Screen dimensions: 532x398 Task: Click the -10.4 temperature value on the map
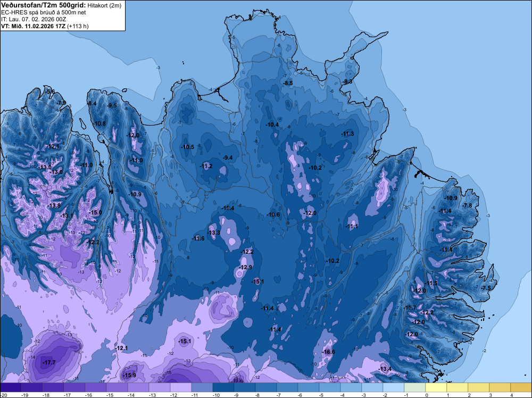272,125
